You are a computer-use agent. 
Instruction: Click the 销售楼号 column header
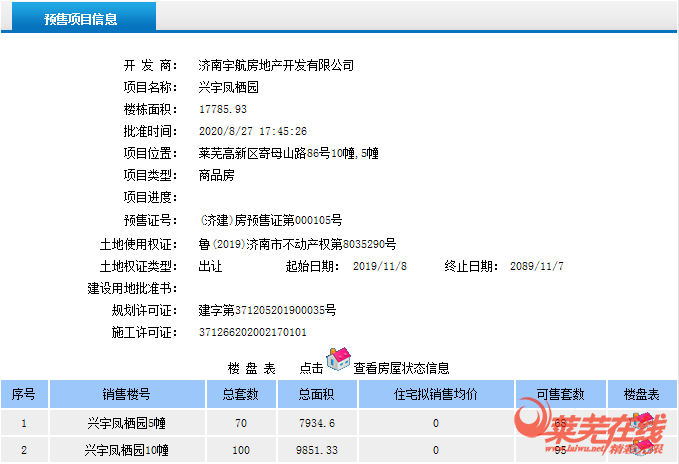click(x=127, y=394)
